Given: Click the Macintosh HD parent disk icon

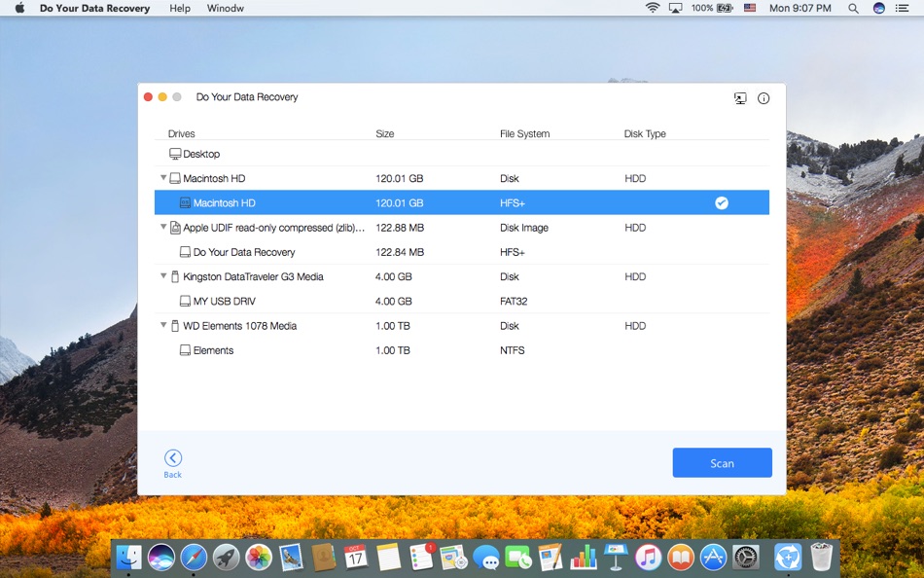Looking at the screenshot, I should [175, 178].
